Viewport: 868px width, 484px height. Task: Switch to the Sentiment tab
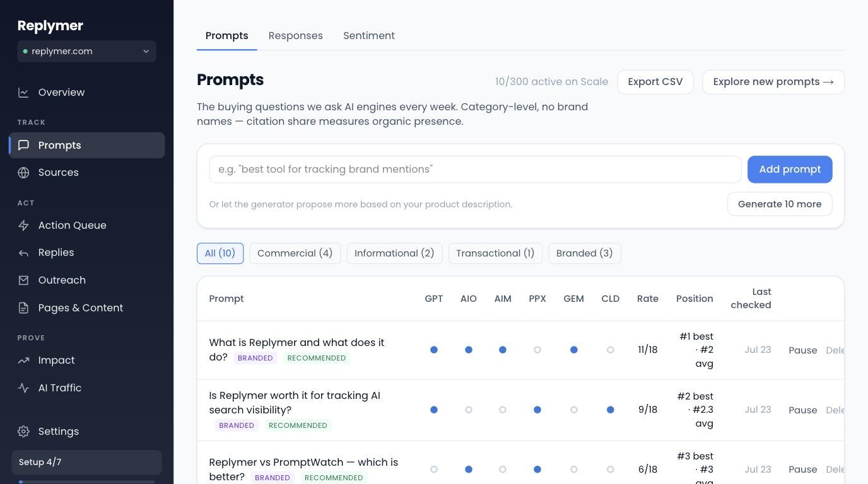tap(369, 36)
